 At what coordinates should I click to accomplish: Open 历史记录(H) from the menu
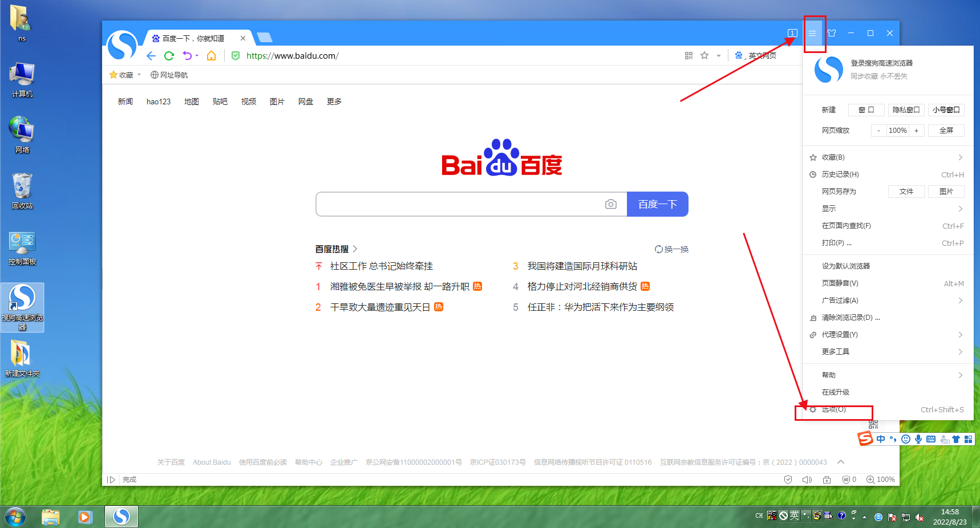pos(888,174)
